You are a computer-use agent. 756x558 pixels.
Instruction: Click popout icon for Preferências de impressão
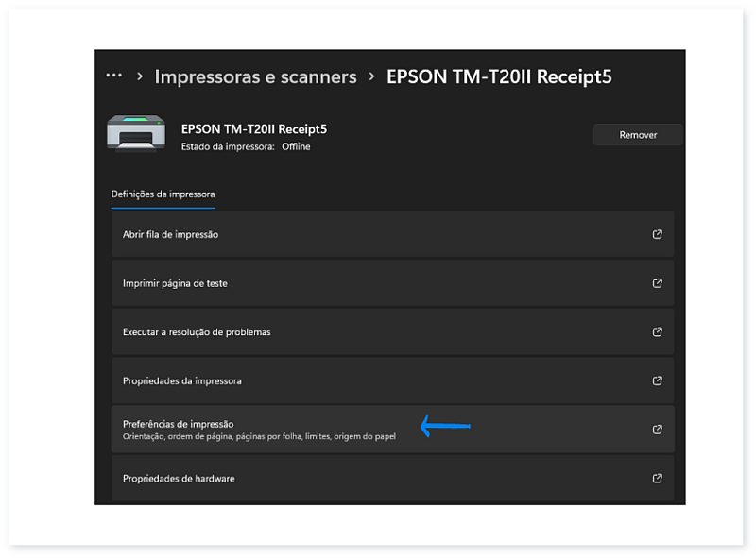(x=658, y=430)
